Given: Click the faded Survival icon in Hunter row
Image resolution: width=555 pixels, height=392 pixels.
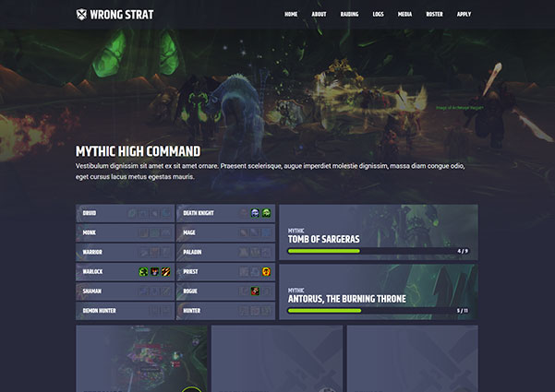Looking at the screenshot, I should [x=266, y=310].
